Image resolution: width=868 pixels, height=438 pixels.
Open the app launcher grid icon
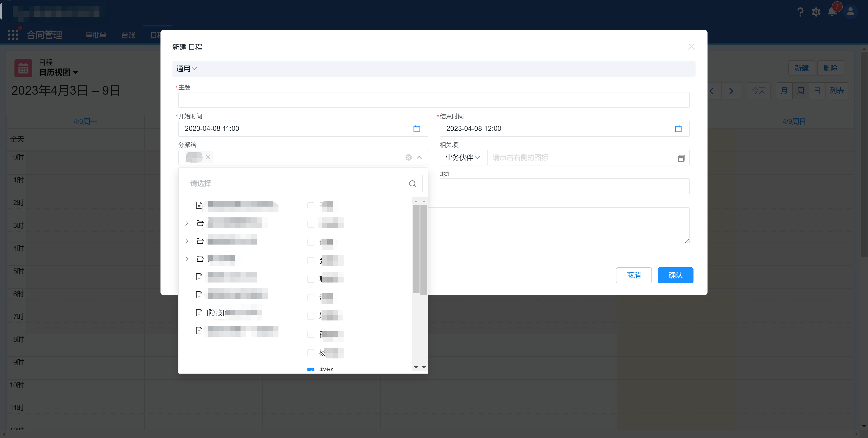click(x=13, y=35)
